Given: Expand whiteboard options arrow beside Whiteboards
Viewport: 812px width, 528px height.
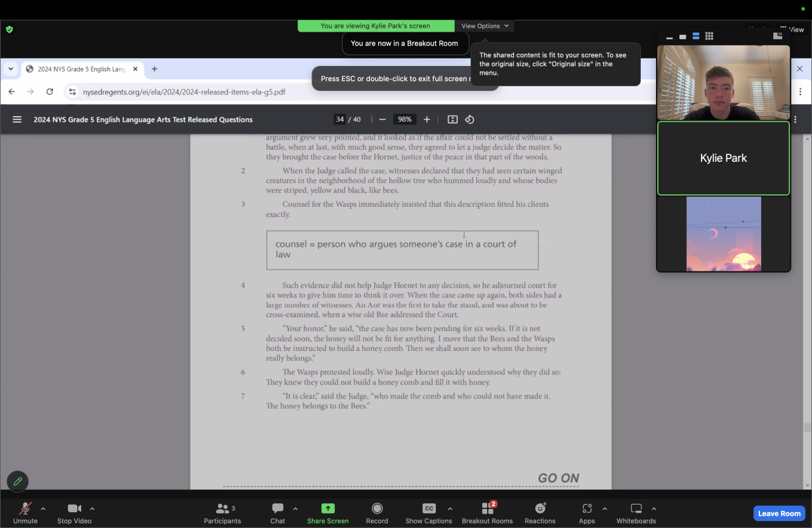Looking at the screenshot, I should click(653, 508).
